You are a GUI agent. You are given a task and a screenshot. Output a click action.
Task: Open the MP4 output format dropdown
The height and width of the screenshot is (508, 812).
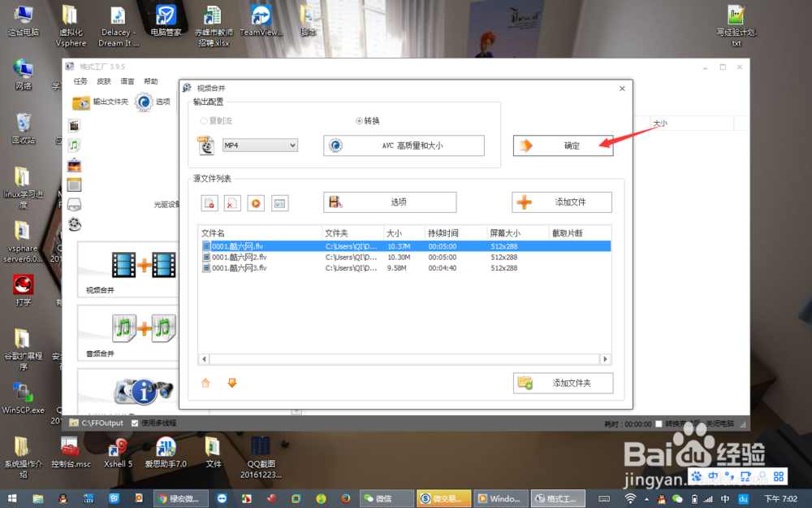(x=260, y=145)
